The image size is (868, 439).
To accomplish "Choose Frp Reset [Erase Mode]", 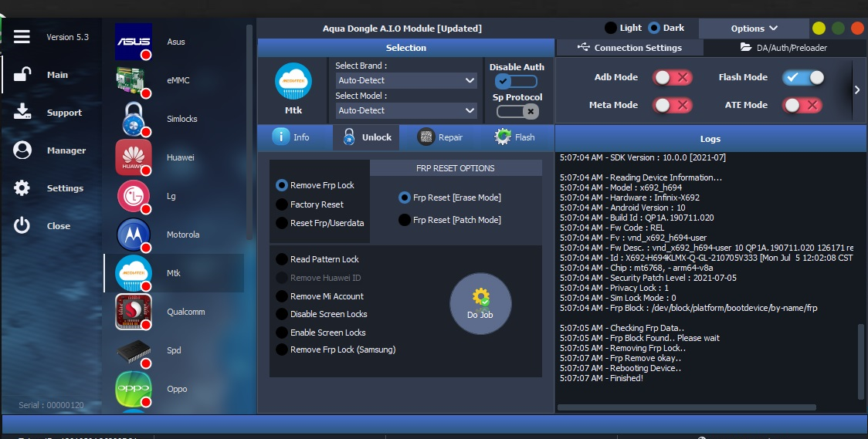I will point(449,198).
